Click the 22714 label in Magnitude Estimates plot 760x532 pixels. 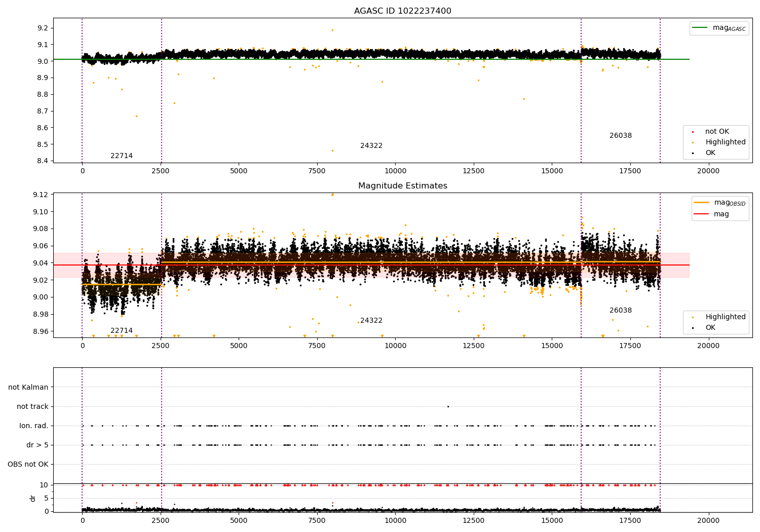[x=122, y=331]
